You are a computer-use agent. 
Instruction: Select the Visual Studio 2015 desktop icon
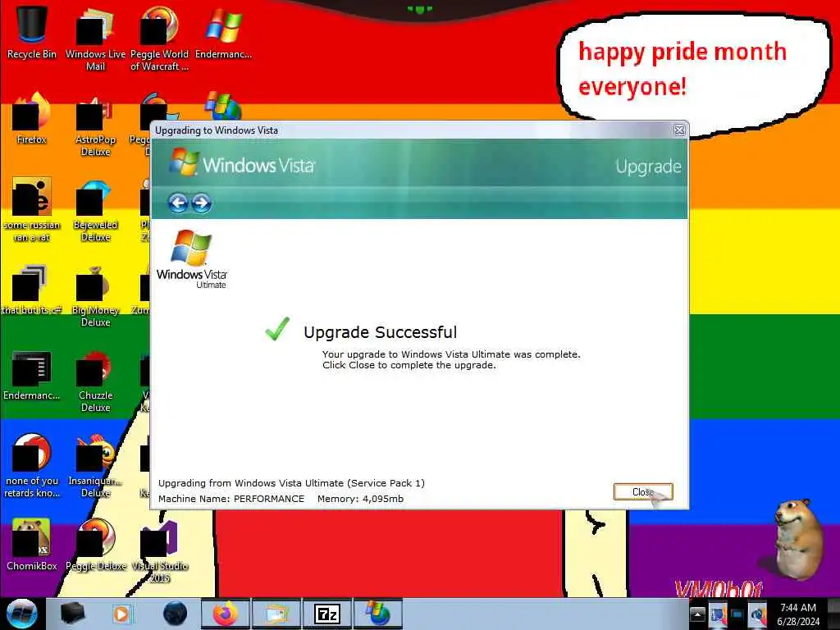tap(159, 550)
